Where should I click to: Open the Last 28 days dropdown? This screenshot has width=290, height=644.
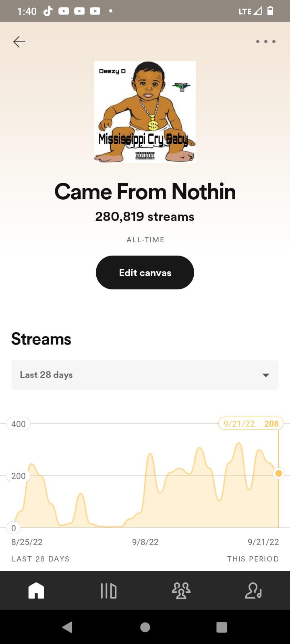[x=145, y=375]
